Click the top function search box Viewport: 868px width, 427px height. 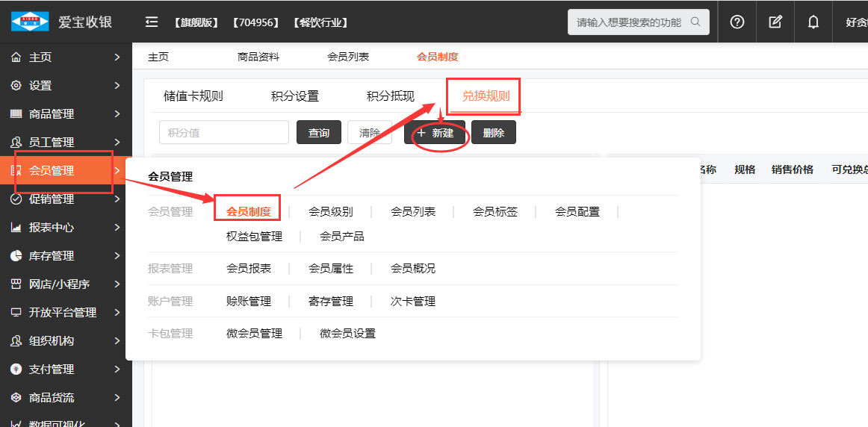[629, 22]
